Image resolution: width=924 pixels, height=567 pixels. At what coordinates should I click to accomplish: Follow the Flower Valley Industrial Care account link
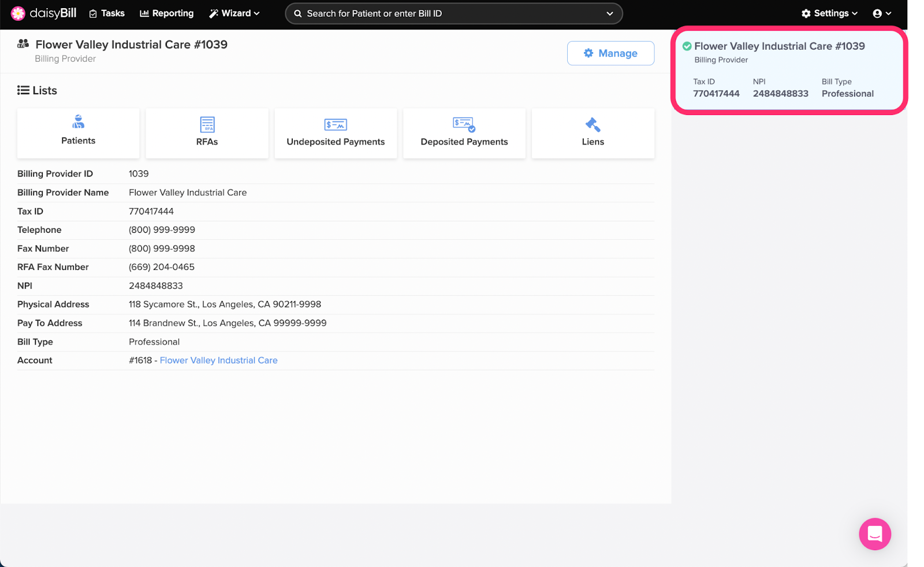218,360
